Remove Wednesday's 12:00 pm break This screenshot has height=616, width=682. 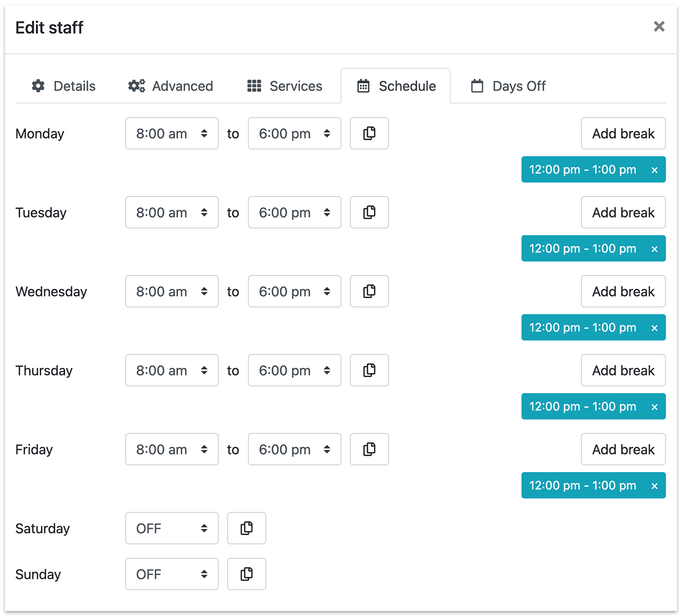(x=655, y=328)
